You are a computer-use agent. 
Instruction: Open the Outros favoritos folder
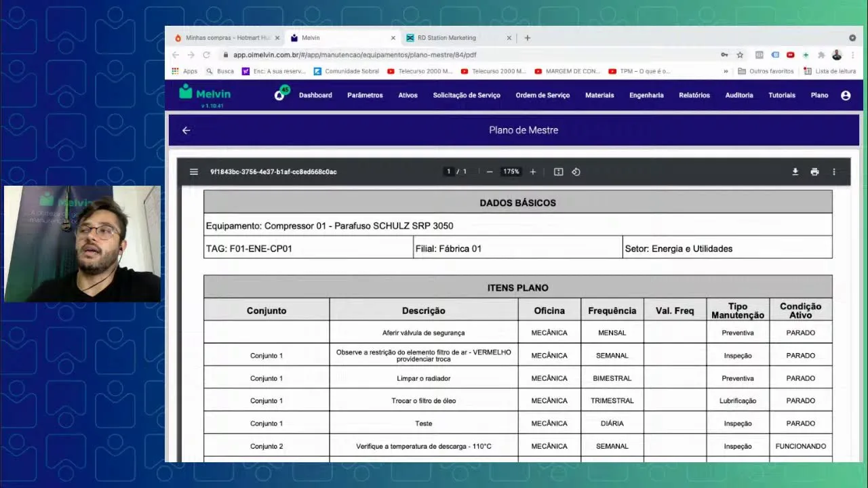pos(766,71)
